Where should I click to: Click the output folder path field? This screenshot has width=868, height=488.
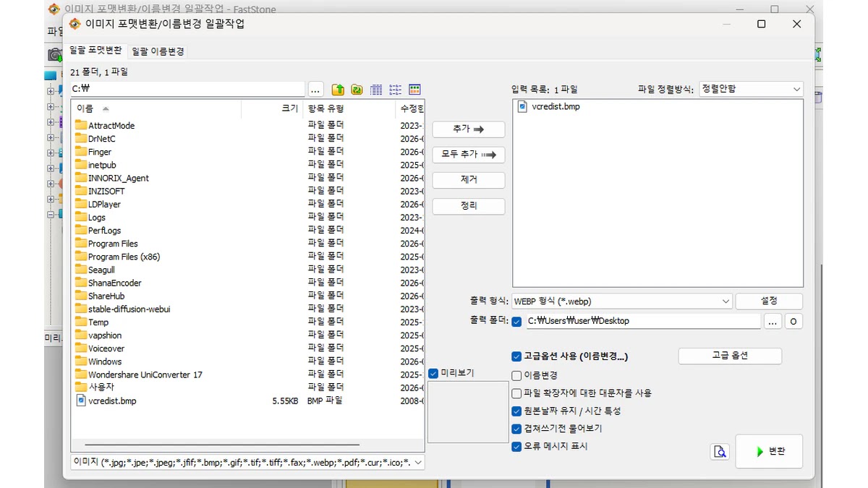pos(642,321)
